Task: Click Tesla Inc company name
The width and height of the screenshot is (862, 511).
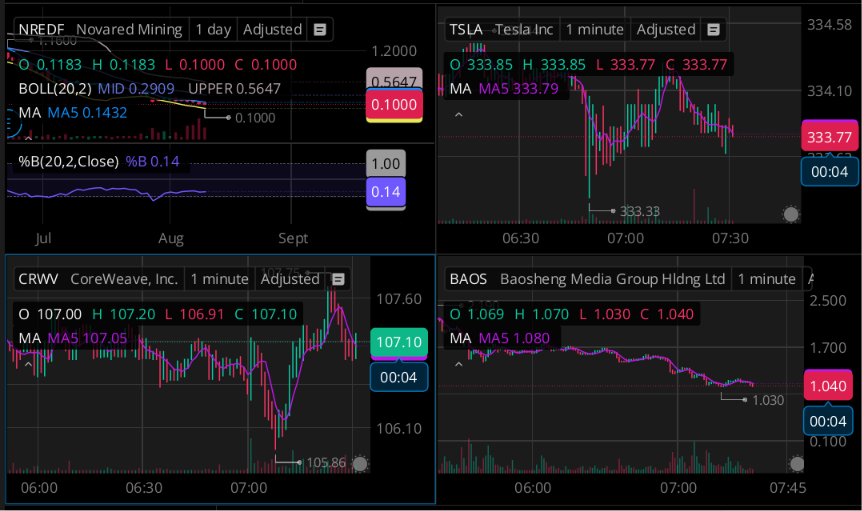Action: click(x=524, y=30)
